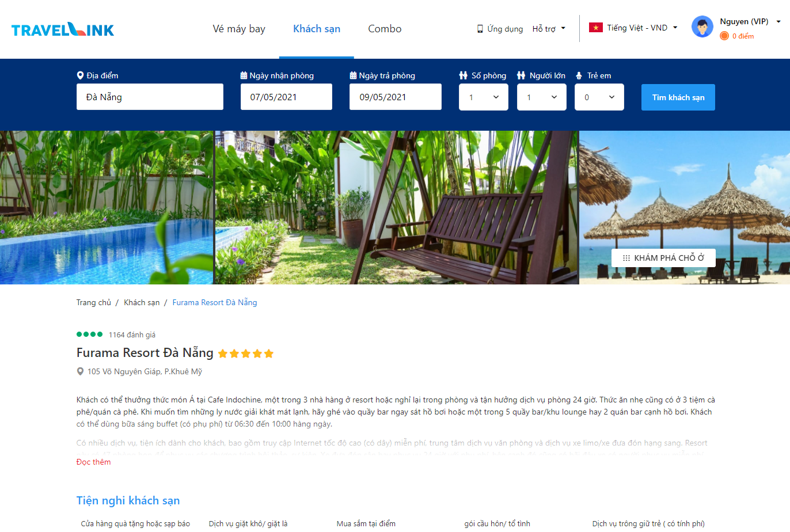Screen dimensions: 790x532
Task: Expand the Hỗ trợ support menu
Action: tap(549, 29)
